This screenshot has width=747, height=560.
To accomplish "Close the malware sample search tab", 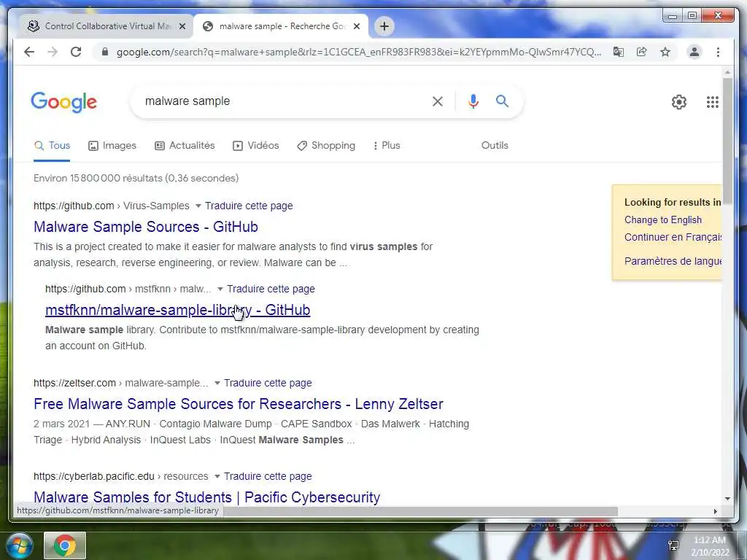I will point(357,26).
